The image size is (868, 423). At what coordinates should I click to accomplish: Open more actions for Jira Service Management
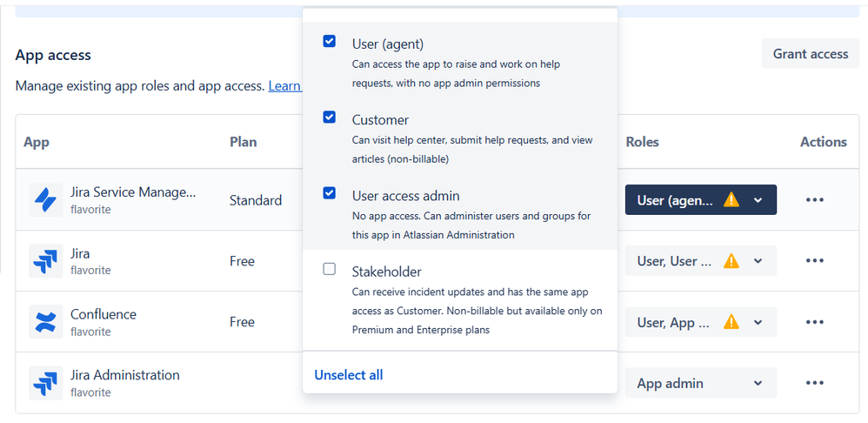coord(815,200)
